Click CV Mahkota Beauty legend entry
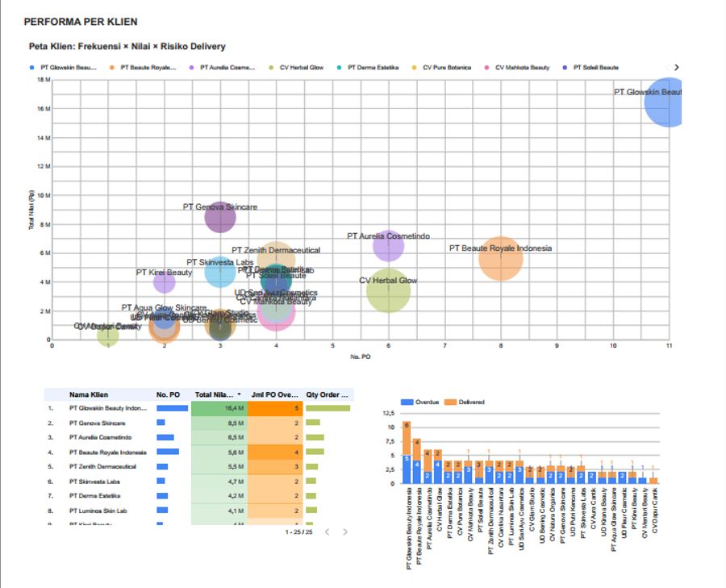Viewport: 726px width, 588px height. click(x=517, y=68)
